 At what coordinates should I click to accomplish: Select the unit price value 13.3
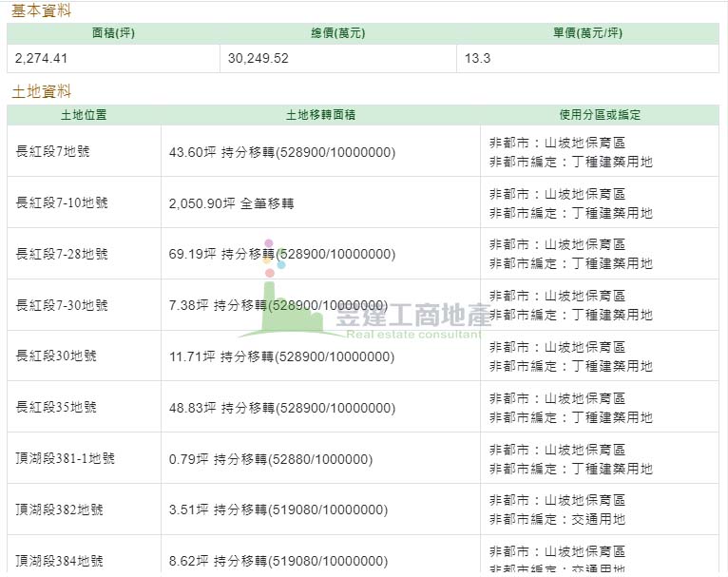(478, 58)
